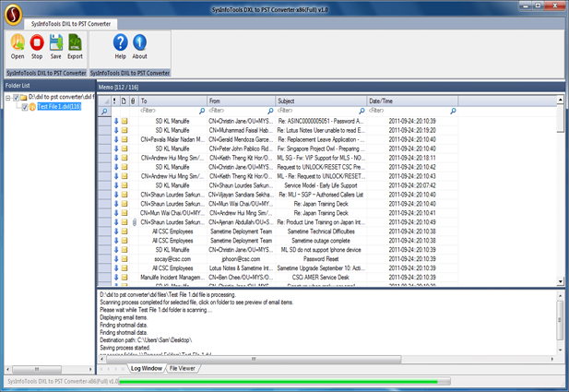Tick the checkbox beside D:\dxl to pst converter folder

16,97
